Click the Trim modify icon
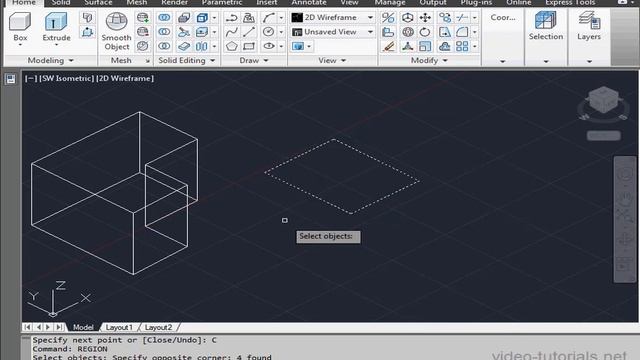This screenshot has width=640, height=360. (462, 18)
